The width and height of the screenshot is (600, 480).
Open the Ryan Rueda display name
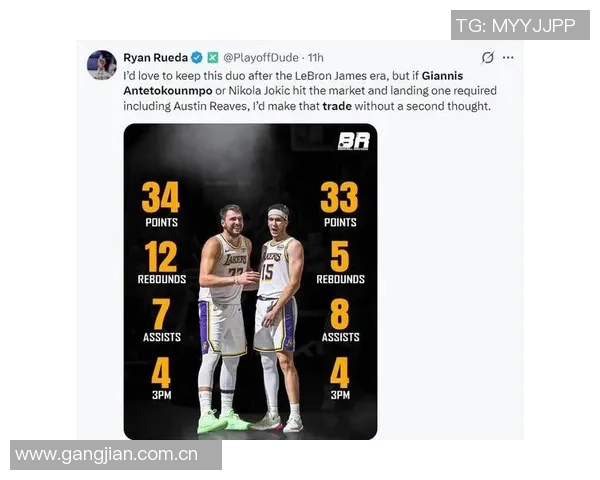pyautogui.click(x=155, y=58)
